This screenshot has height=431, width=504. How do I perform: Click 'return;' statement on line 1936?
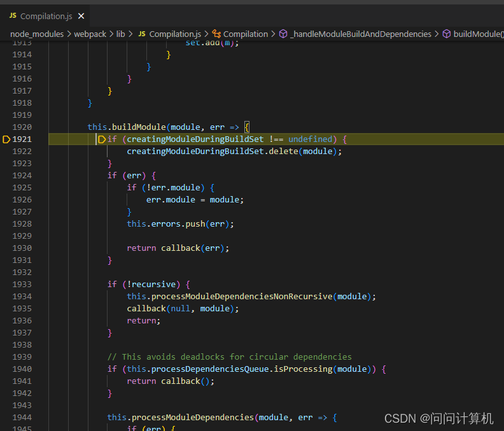[x=144, y=321]
